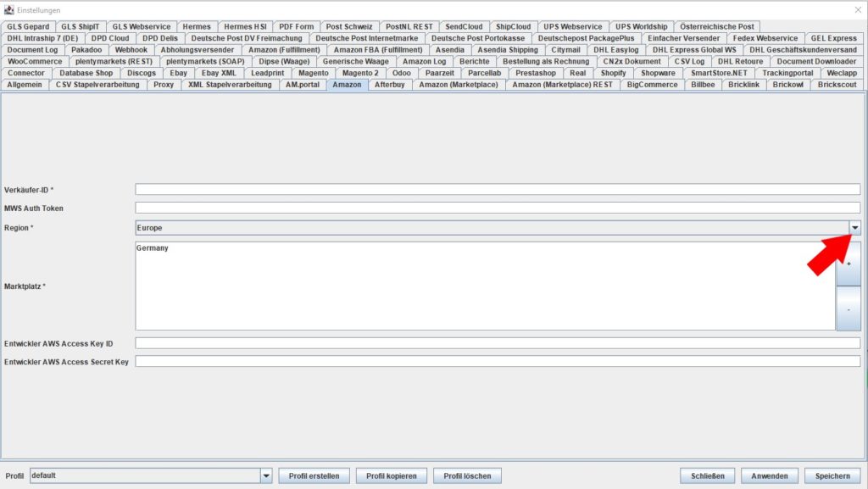Click the plus button to add Marktplatz
The width and height of the screenshot is (868, 489).
pos(848,264)
